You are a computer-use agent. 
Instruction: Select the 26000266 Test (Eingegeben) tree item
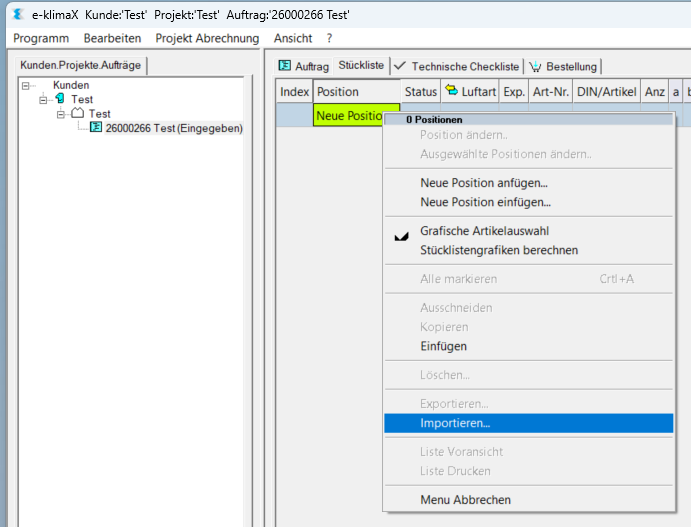click(x=174, y=128)
